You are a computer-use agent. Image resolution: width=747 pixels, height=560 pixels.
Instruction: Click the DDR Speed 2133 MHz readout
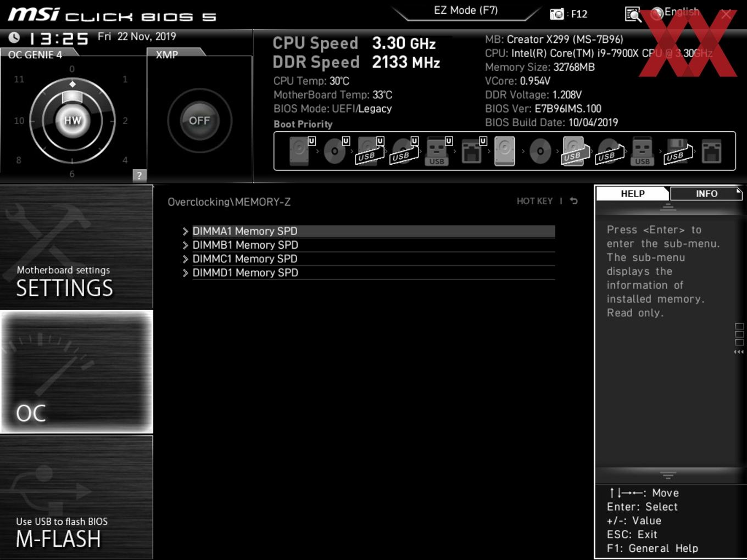coord(356,62)
